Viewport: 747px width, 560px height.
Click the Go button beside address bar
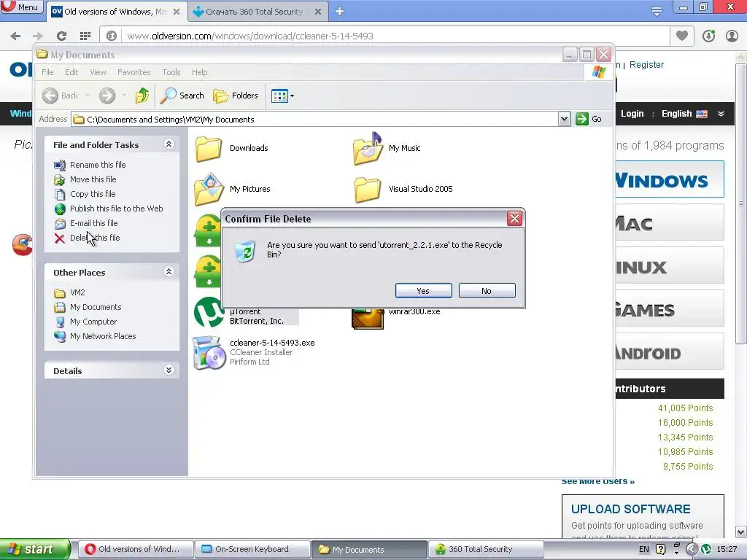pyautogui.click(x=589, y=119)
